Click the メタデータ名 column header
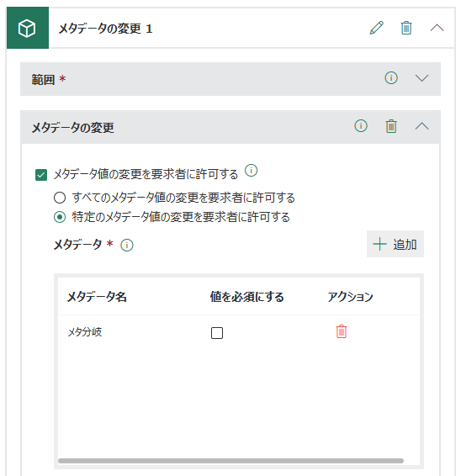The width and height of the screenshot is (461, 476). tap(97, 297)
